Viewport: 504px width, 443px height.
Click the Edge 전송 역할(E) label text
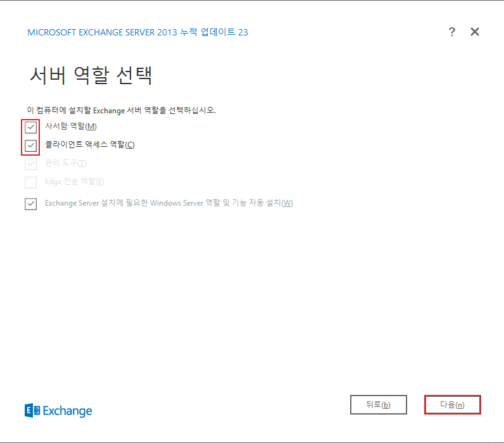pos(75,182)
